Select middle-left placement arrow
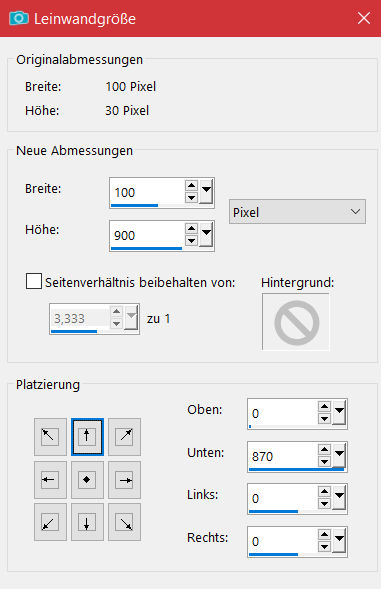This screenshot has height=589, width=381. pyautogui.click(x=50, y=480)
